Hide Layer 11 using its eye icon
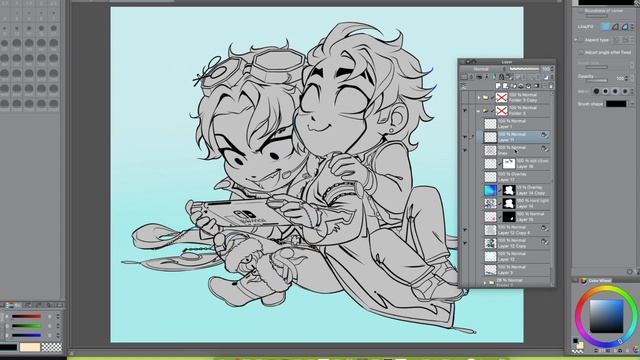This screenshot has height=360, width=640. [x=465, y=137]
